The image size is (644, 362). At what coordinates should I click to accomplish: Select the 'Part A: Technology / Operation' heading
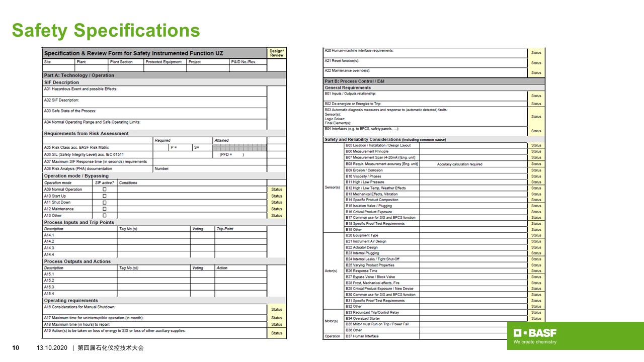click(79, 75)
